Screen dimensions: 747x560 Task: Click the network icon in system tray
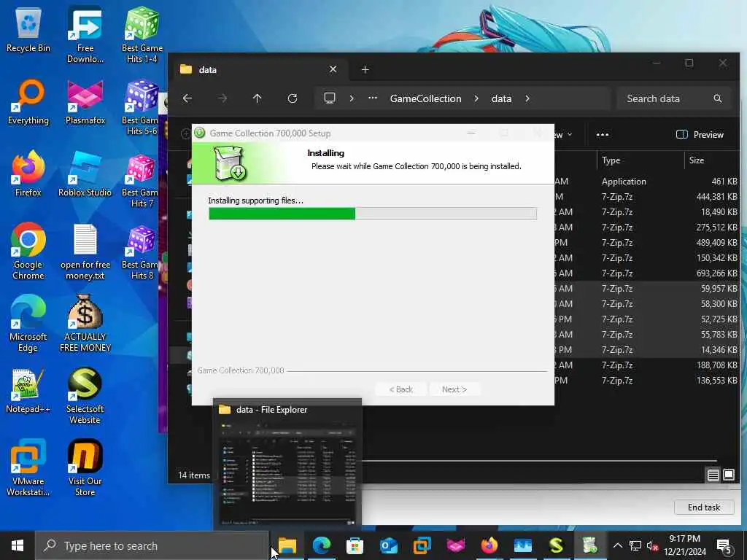635,545
